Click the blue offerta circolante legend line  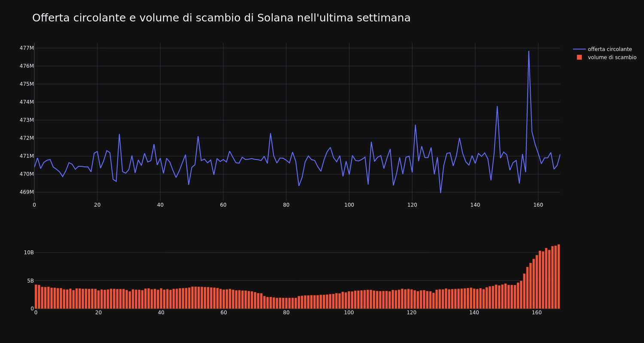click(x=579, y=49)
